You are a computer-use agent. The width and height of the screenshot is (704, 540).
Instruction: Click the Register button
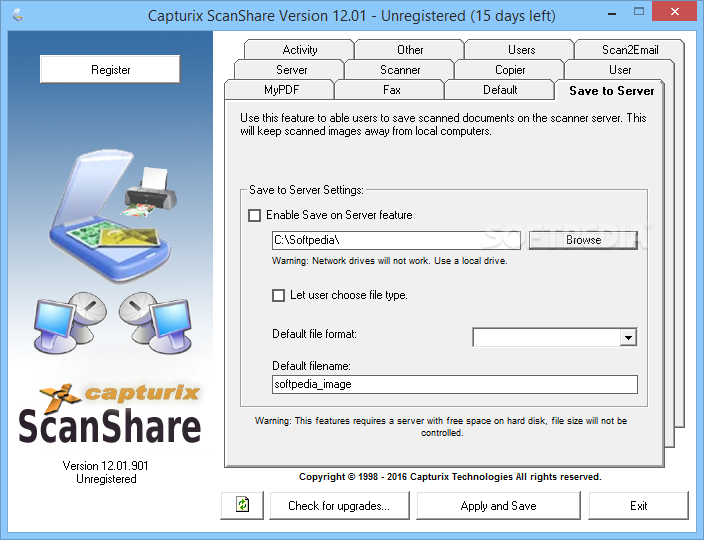(110, 70)
